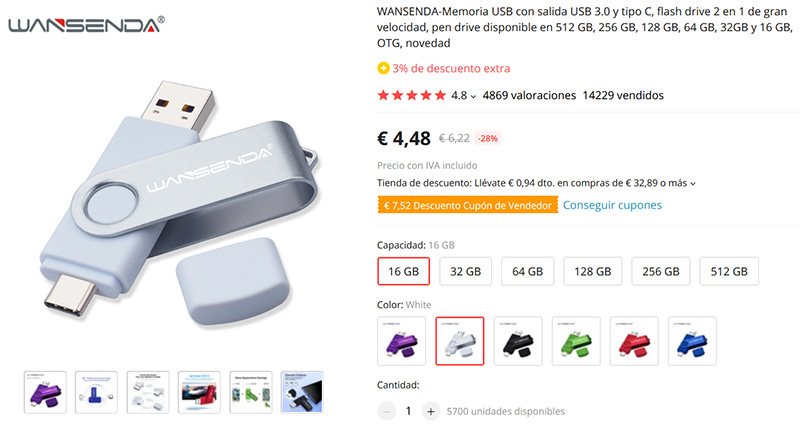800x430 pixels.
Task: Select the black USB drive color
Action: 518,341
